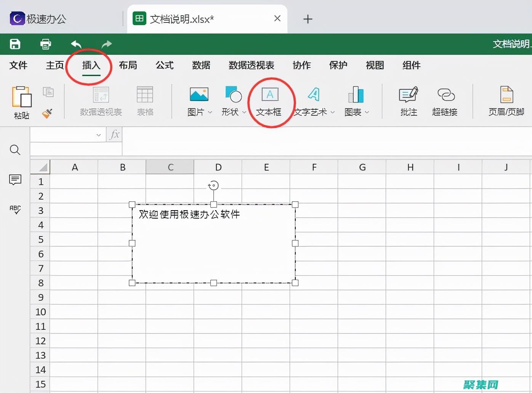The height and width of the screenshot is (393, 532).
Task: Expand the 图表 chart dropdown
Action: point(367,112)
